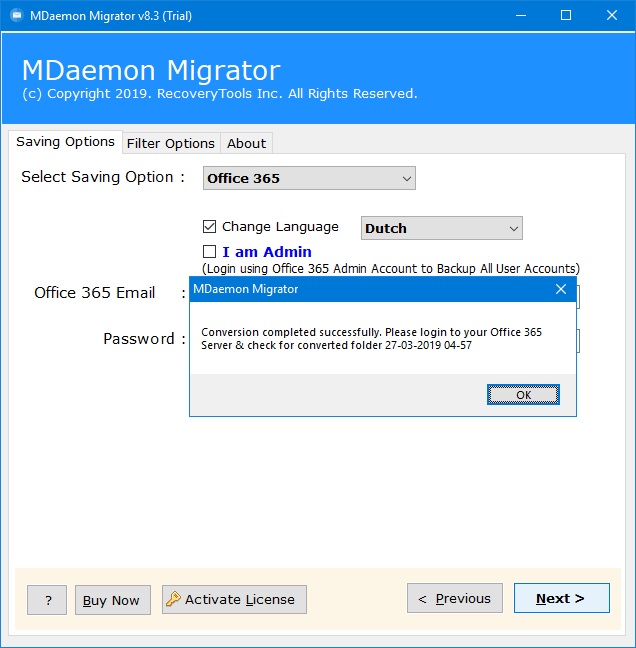Go back with the Previous button
This screenshot has height=648, width=636.
pyautogui.click(x=455, y=598)
